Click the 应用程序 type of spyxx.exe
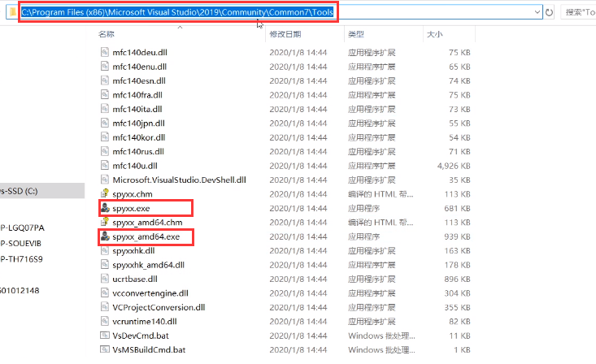 (x=363, y=208)
